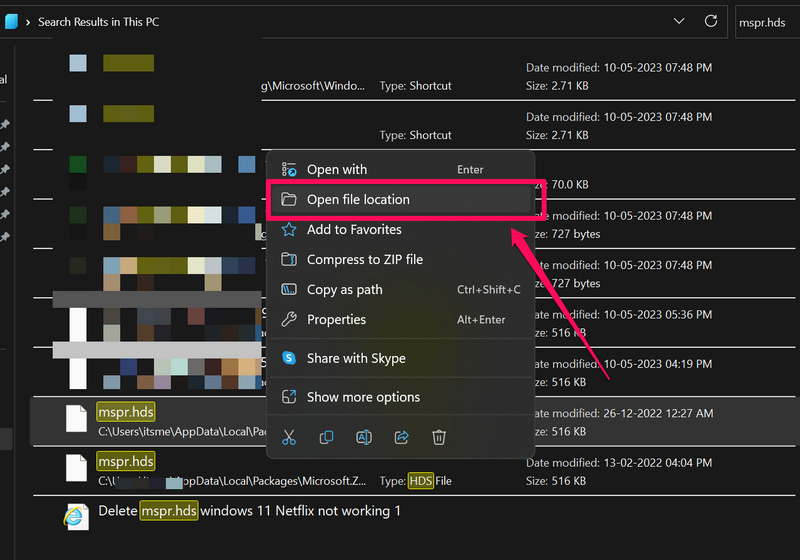Expand the chevron before Search Results in This PC
The height and width of the screenshot is (560, 800).
pos(27,21)
